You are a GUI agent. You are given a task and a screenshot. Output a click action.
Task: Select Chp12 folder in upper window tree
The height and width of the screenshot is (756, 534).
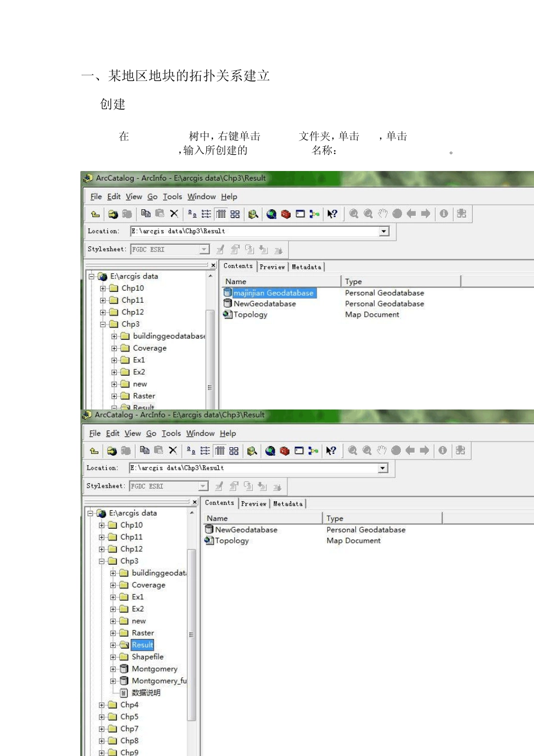pyautogui.click(x=133, y=312)
